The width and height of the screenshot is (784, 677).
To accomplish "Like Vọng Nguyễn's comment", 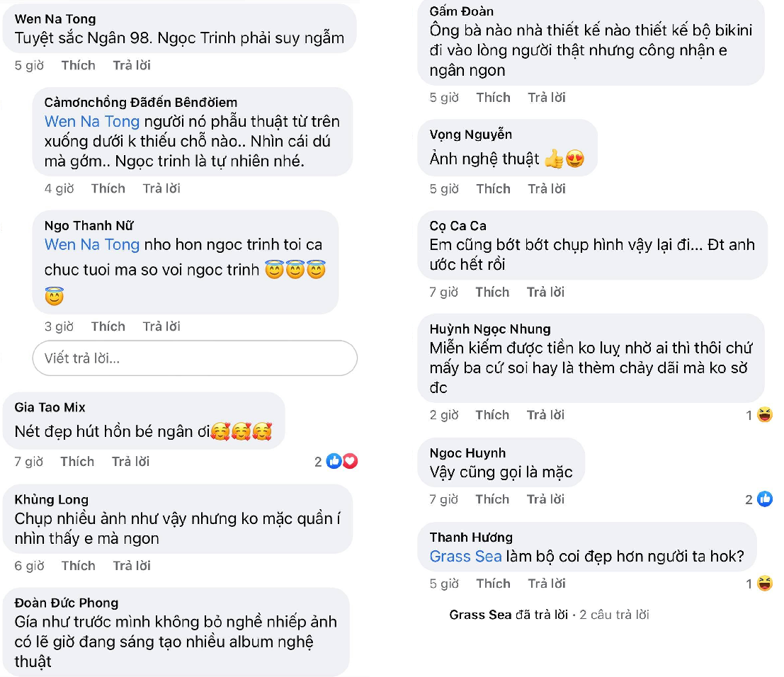I will (x=493, y=189).
